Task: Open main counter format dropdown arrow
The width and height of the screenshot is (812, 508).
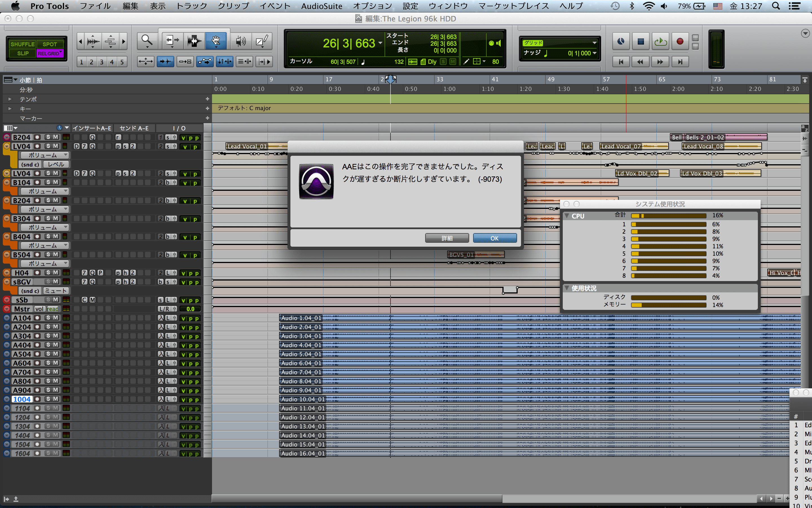Action: [380, 43]
